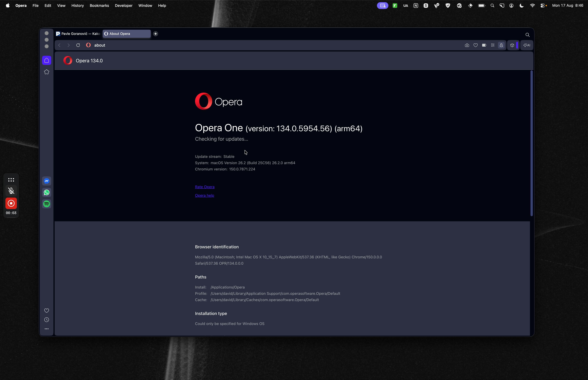Open the Developer menu
Screen dimensions: 588x380
pyautogui.click(x=124, y=5)
